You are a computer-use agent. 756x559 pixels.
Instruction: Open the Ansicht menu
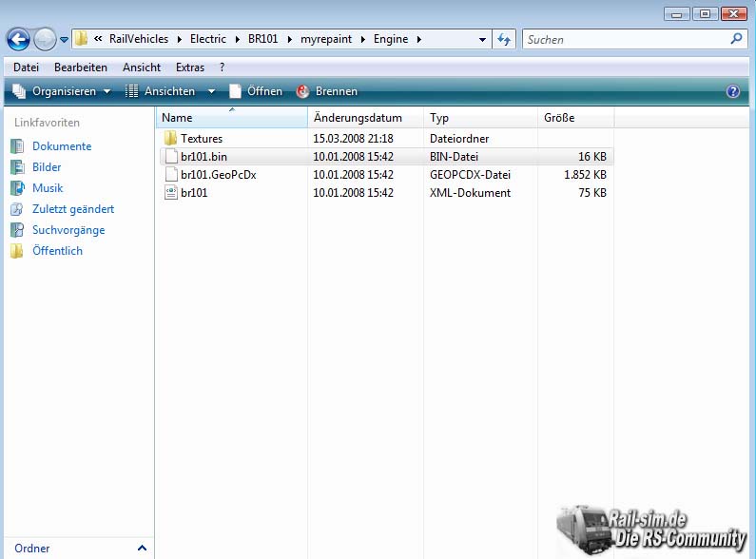[142, 67]
